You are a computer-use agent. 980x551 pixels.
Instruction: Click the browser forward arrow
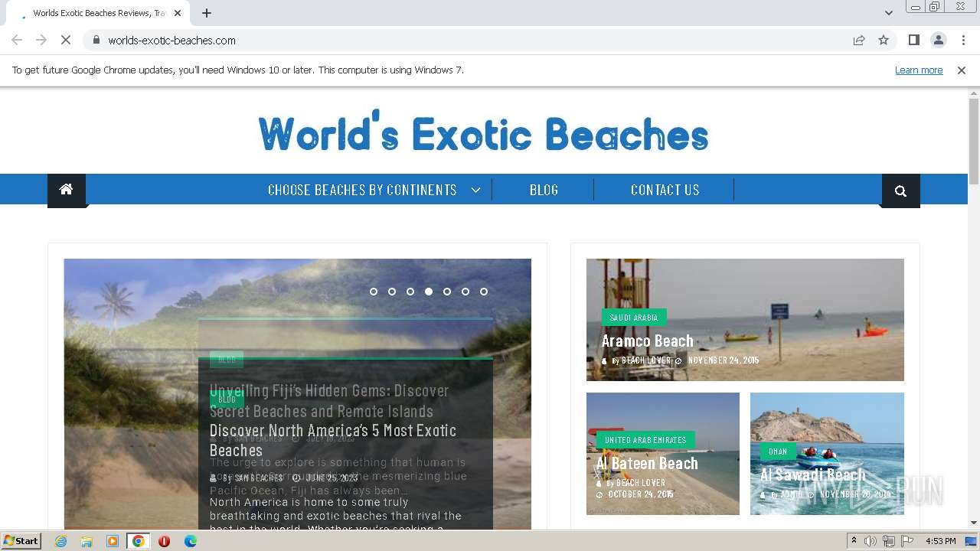coord(41,40)
